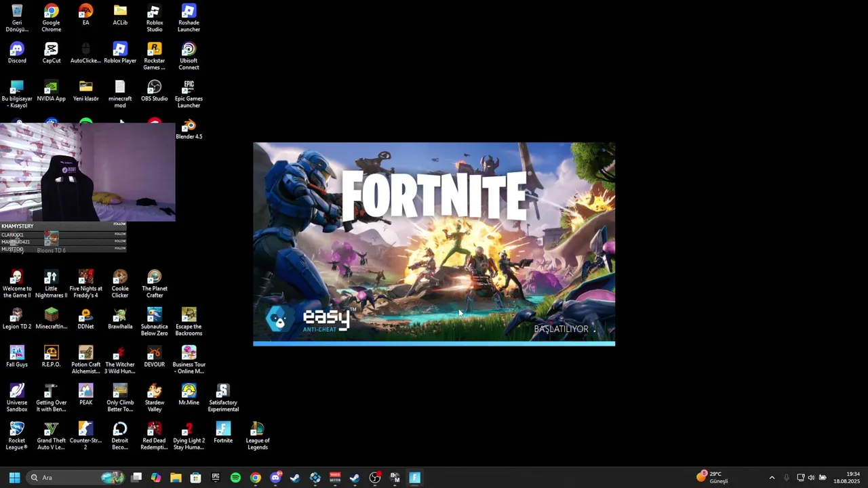
Task: Select the Only Climb Better Together icon
Action: (120, 398)
